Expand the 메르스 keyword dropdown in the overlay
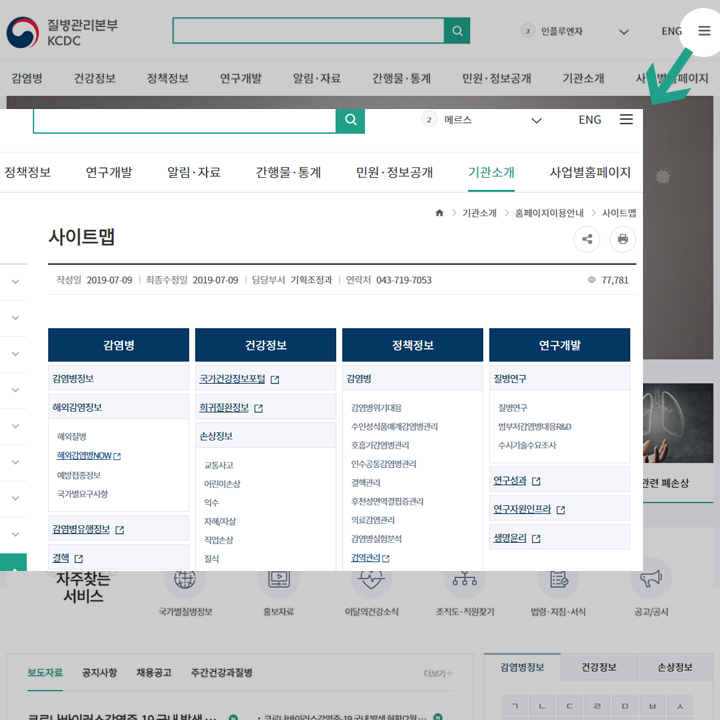 point(536,120)
